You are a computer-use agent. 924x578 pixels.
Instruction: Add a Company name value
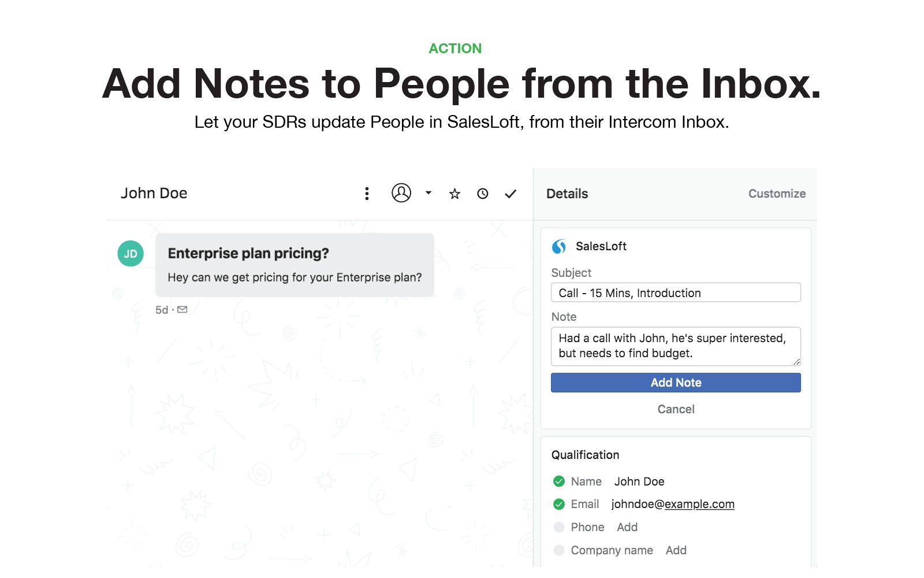[x=676, y=550]
